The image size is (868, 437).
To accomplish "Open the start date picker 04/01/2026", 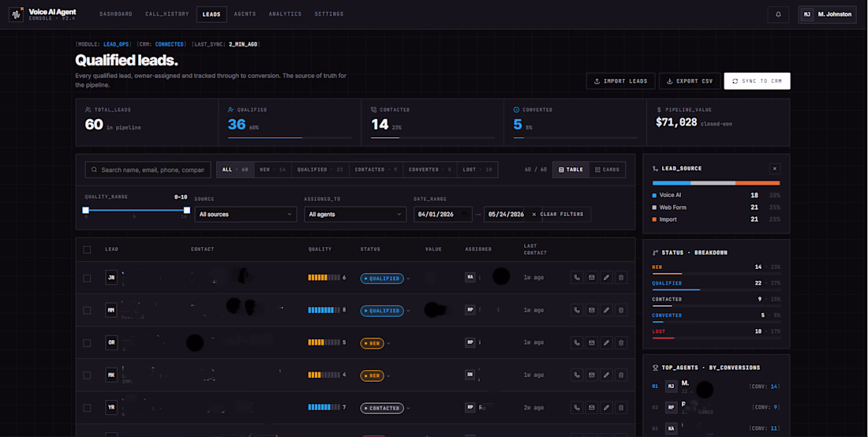I will (x=443, y=214).
